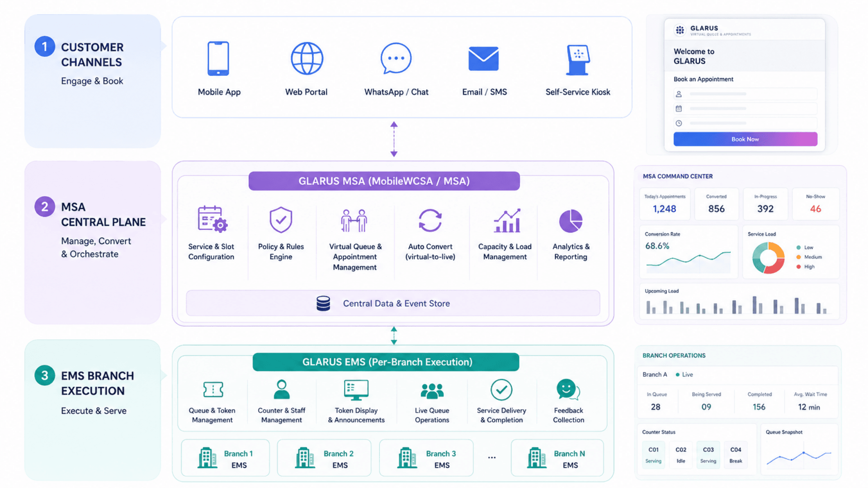Click the Low legend color dot
Image resolution: width=868 pixels, height=488 pixels.
[798, 248]
